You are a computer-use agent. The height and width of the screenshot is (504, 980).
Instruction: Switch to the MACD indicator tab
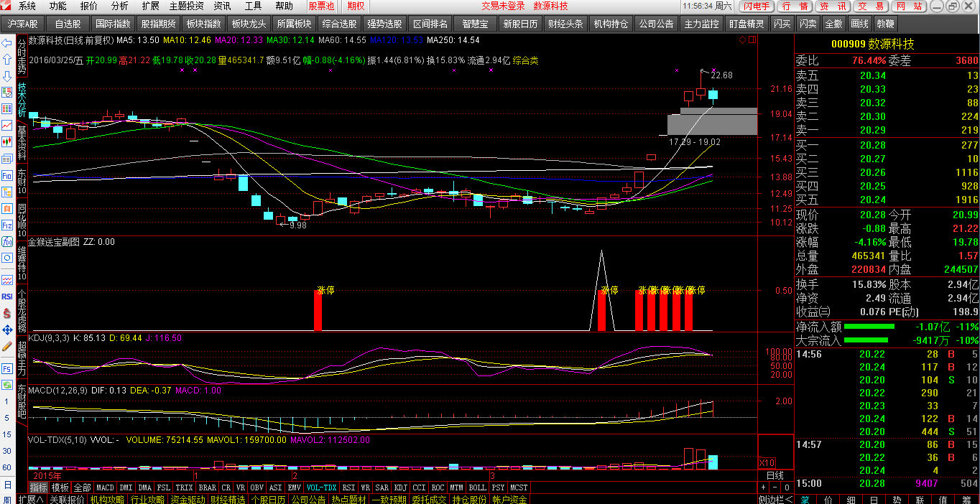[106, 487]
